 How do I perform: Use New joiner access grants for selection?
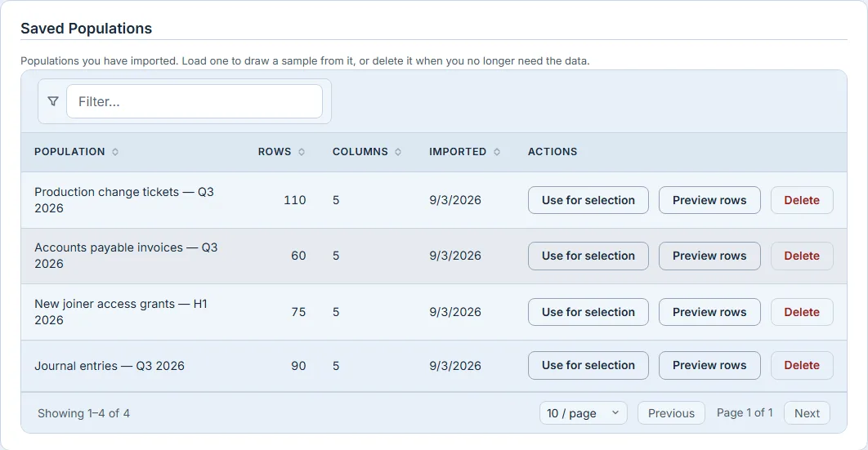click(588, 312)
